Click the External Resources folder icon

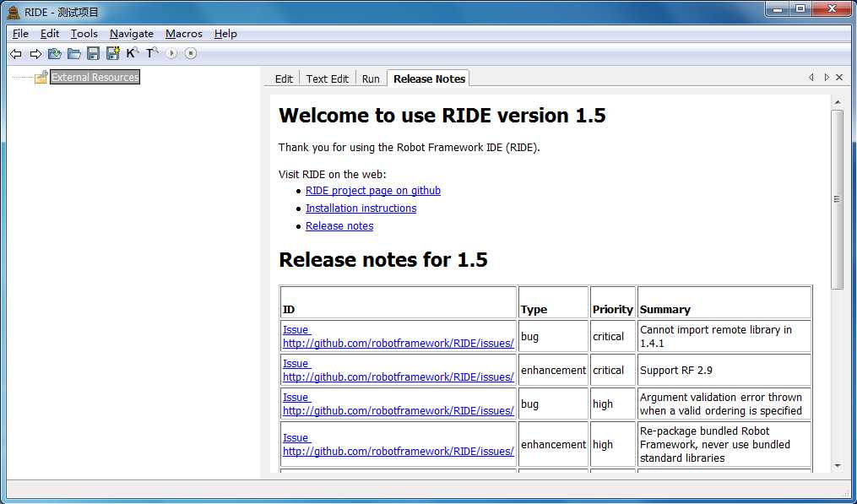[41, 77]
